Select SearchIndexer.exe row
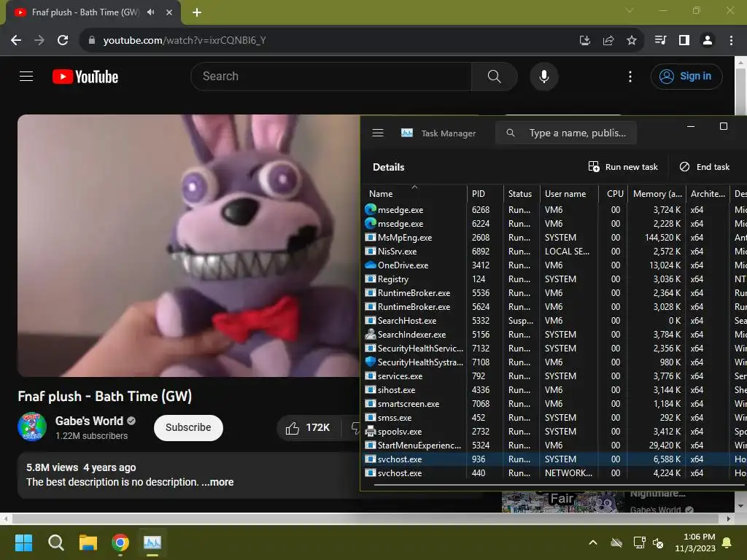This screenshot has width=747, height=560. pyautogui.click(x=553, y=334)
